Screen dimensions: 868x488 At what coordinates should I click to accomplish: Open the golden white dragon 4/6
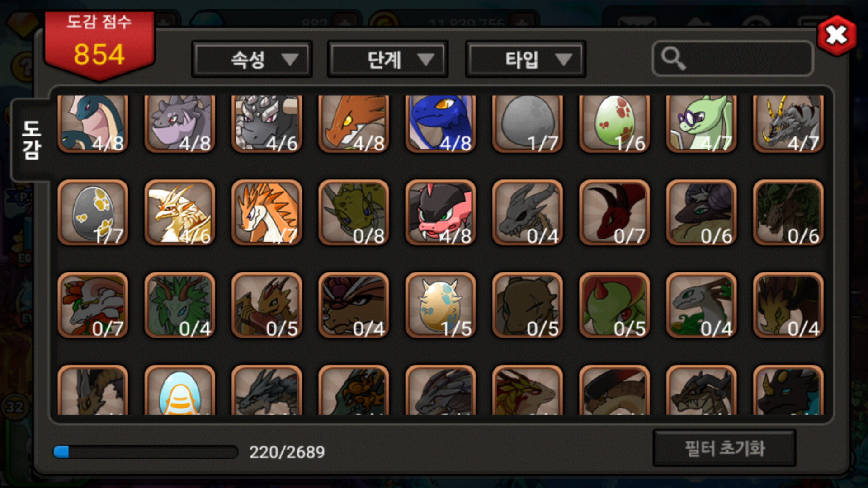point(179,213)
